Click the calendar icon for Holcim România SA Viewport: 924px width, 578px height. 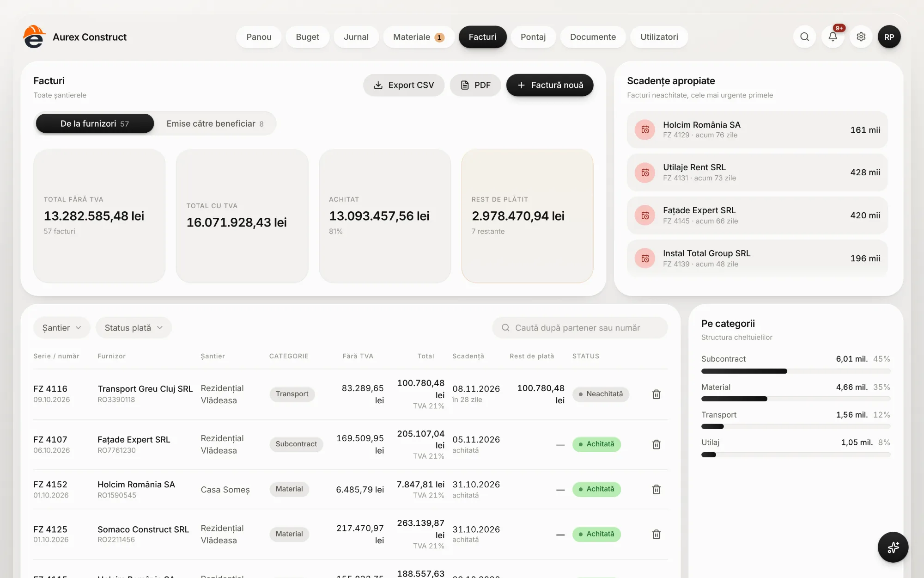(645, 129)
